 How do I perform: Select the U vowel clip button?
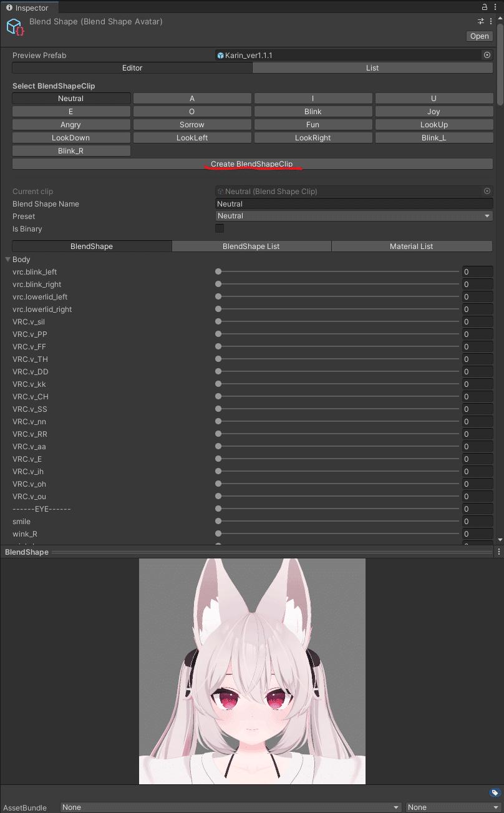coord(434,99)
